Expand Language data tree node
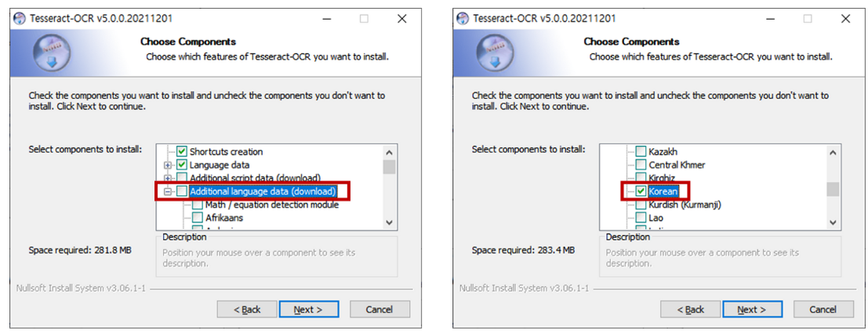This screenshot has width=868, height=334. click(x=168, y=165)
